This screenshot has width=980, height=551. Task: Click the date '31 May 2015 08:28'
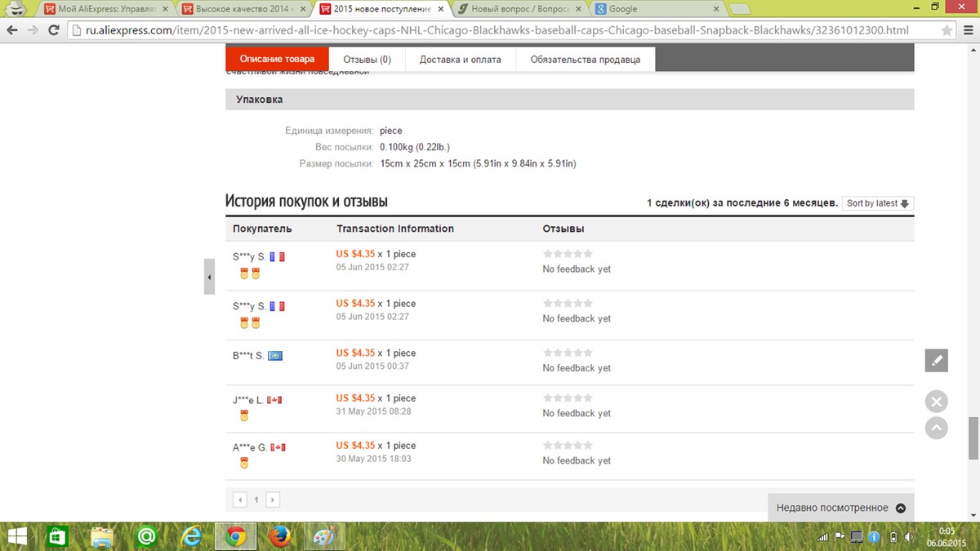pos(374,411)
